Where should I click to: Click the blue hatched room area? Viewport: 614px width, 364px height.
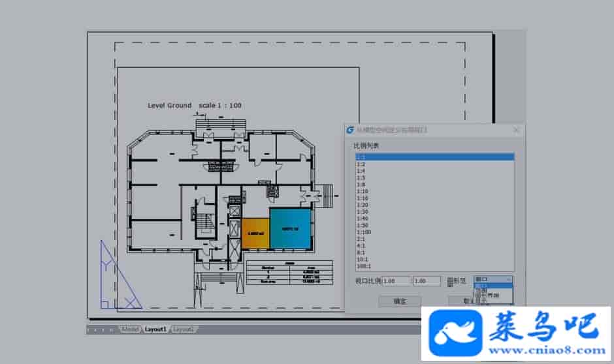click(290, 229)
